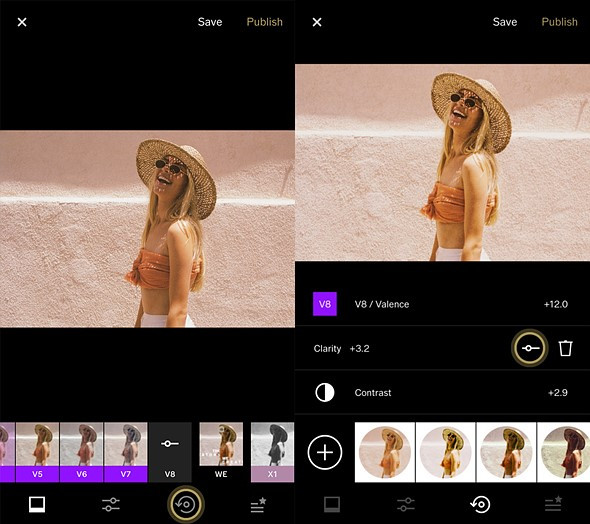The image size is (590, 524).
Task: Select the V8 / Valence history entry
Action: click(442, 304)
